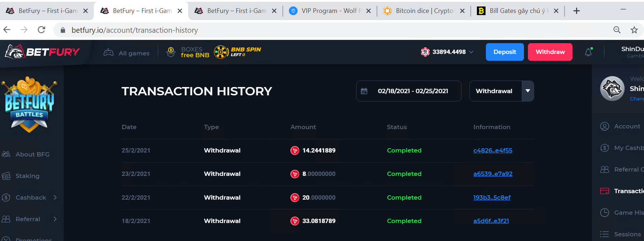This screenshot has width=644, height=241.
Task: Click the Amount column header
Action: (x=303, y=127)
